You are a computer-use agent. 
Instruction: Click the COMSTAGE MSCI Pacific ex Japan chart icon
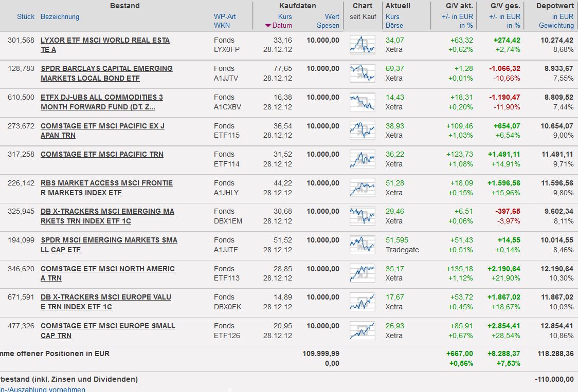point(363,130)
